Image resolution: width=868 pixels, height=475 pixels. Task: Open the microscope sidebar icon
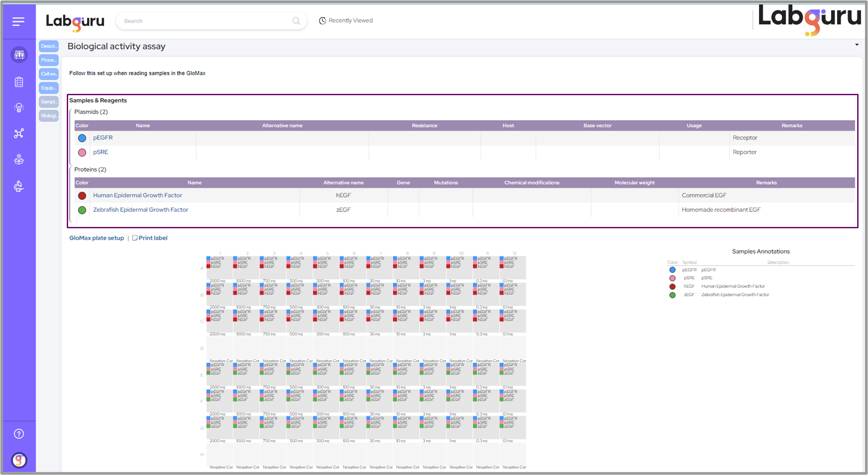coord(19,186)
